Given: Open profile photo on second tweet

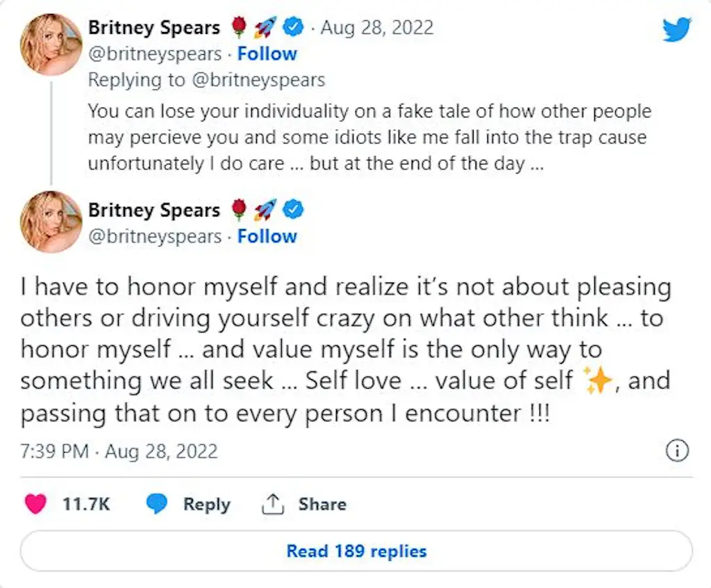Looking at the screenshot, I should (x=51, y=222).
